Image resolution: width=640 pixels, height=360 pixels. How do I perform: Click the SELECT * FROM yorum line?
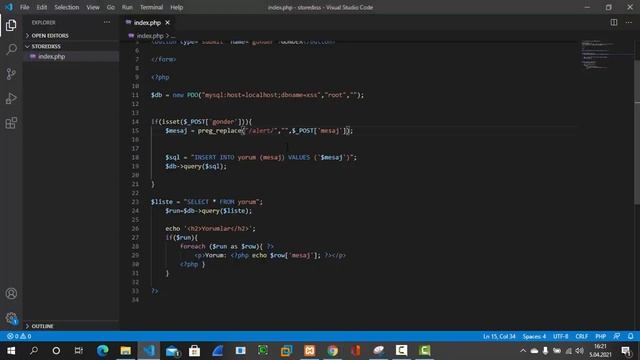point(207,202)
